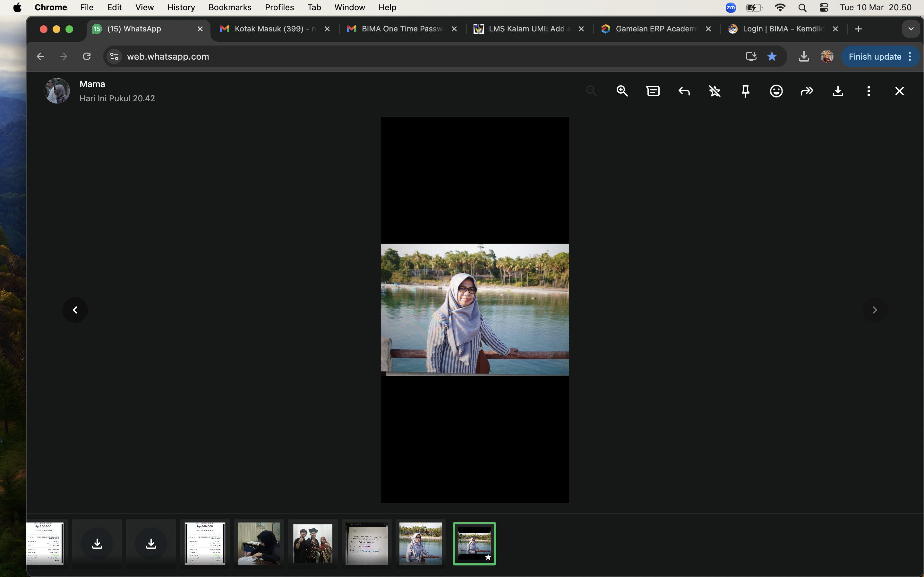Open the go-to-message icon in viewer toolbar
The width and height of the screenshot is (924, 577).
click(653, 91)
